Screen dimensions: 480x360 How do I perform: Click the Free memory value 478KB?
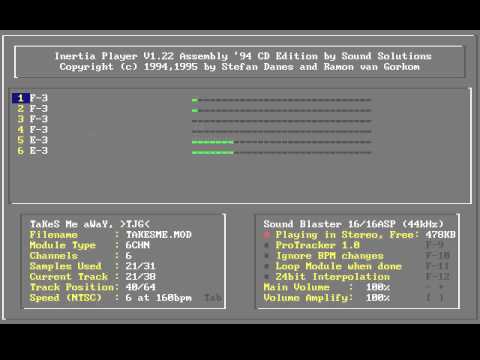point(440,235)
